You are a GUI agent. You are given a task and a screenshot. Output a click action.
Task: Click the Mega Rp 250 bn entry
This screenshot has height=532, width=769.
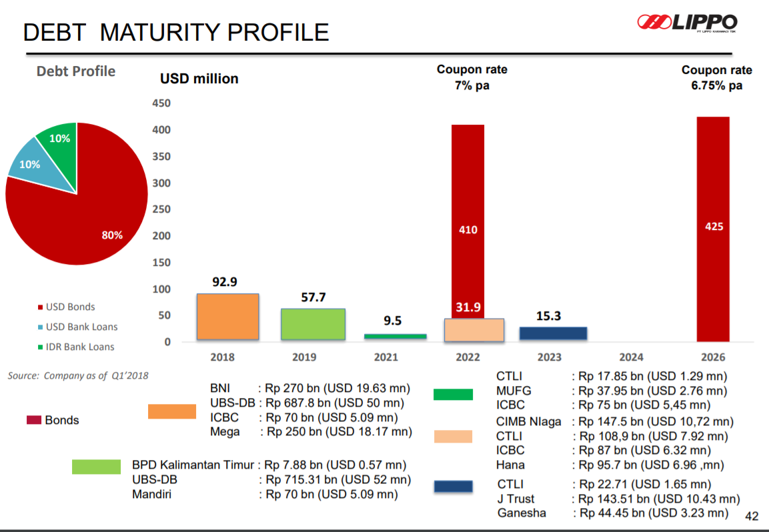pyautogui.click(x=311, y=432)
